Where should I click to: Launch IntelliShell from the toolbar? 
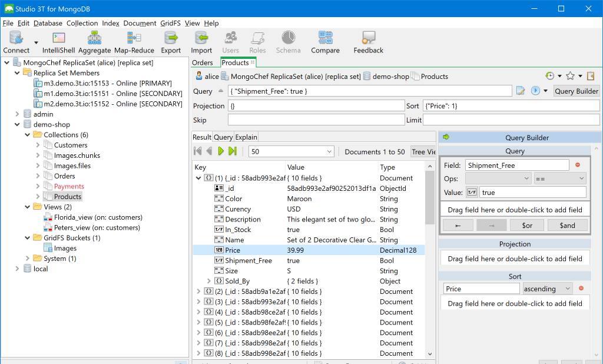pyautogui.click(x=58, y=38)
